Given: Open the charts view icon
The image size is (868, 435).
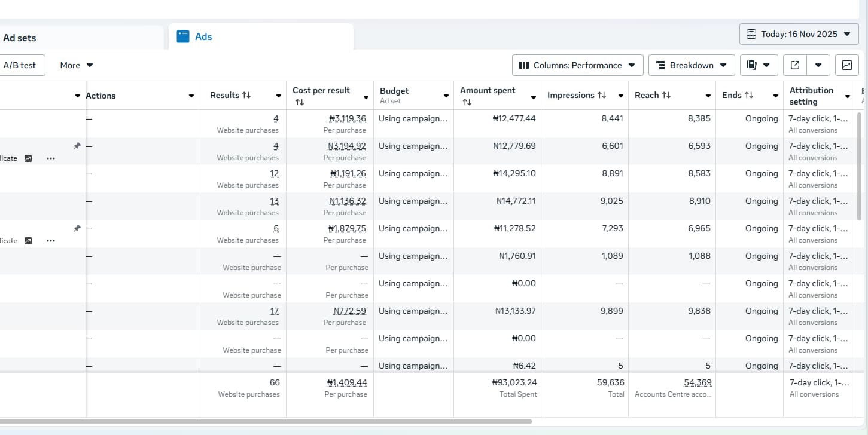Looking at the screenshot, I should [846, 65].
